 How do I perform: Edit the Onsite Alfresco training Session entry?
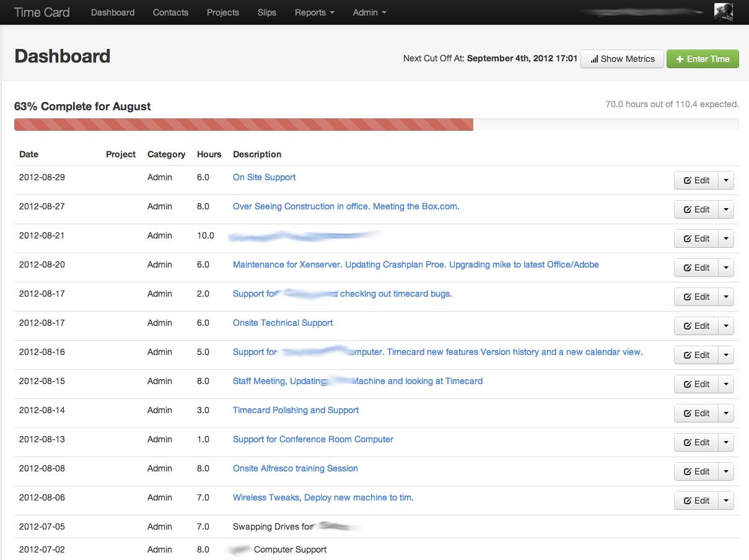click(x=696, y=471)
